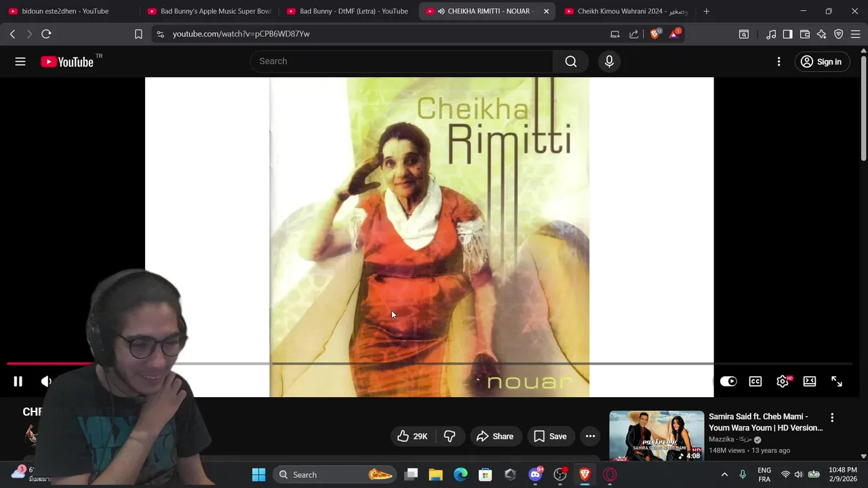Viewport: 868px width, 488px height.
Task: Open the Mazzika channel link
Action: coord(730,439)
